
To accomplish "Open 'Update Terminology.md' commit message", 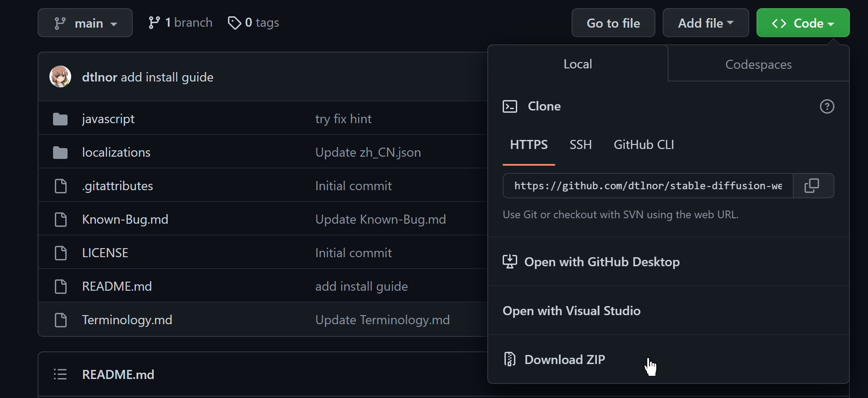I will (383, 320).
